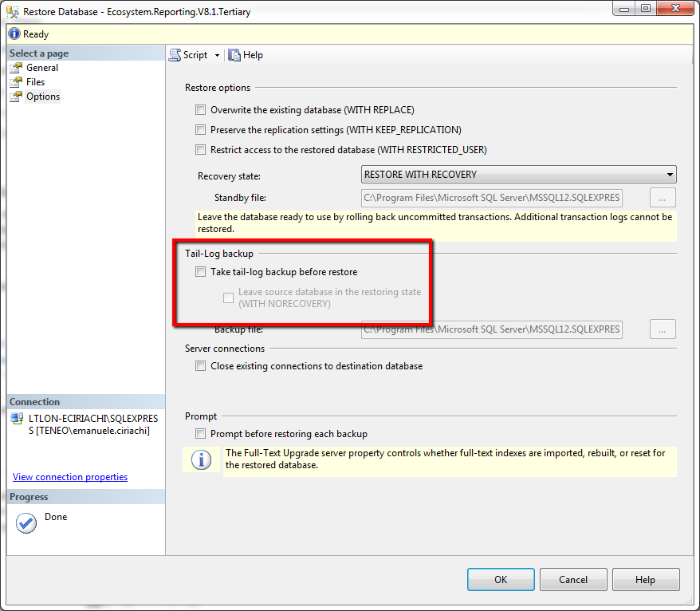Select the General page
Screen dimensions: 700x611
click(x=42, y=68)
